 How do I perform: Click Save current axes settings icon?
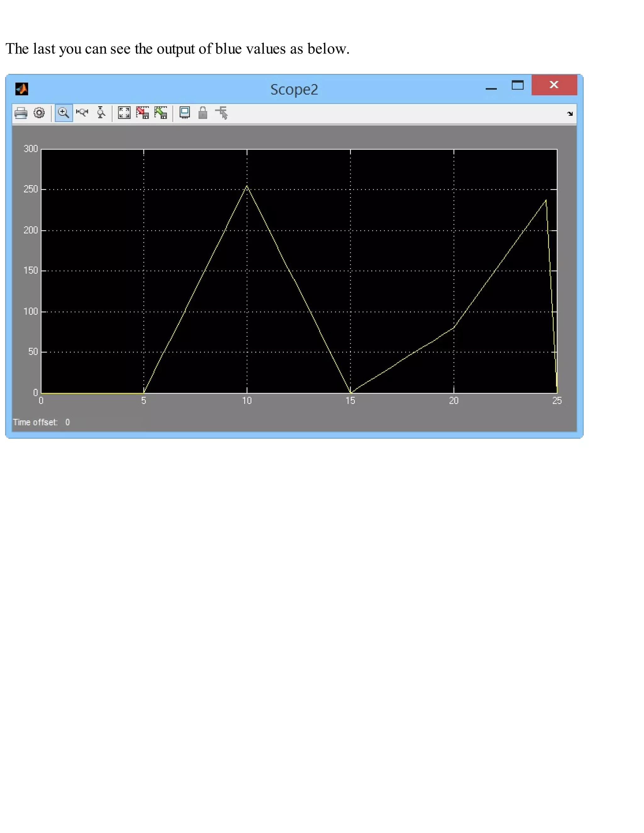[142, 113]
